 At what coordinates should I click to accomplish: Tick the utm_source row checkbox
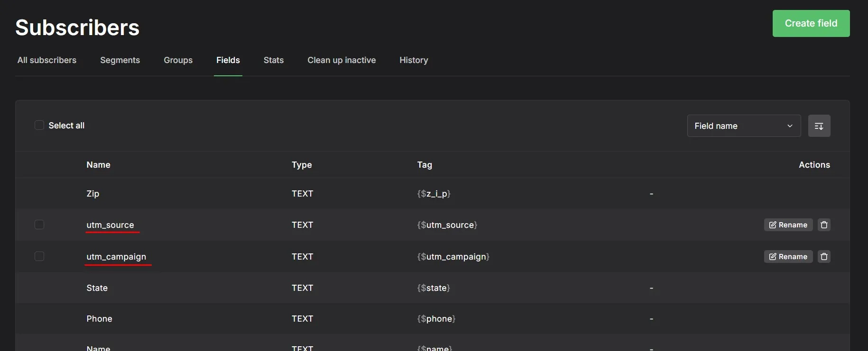click(x=39, y=225)
